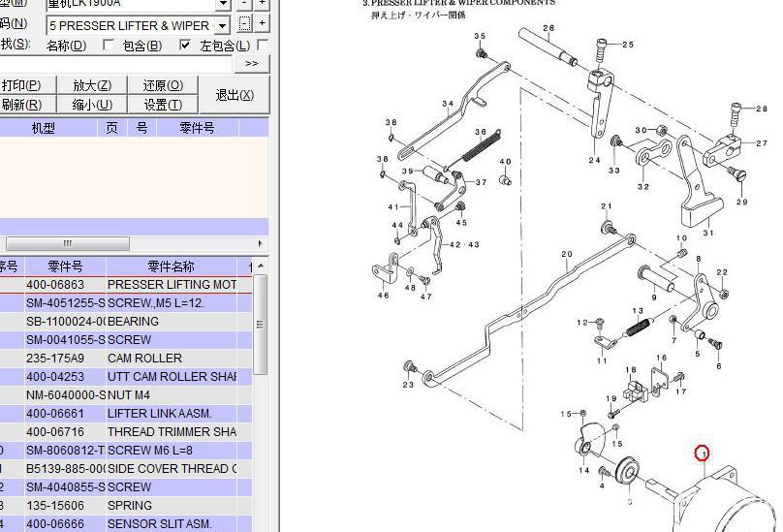Click the 放大(Z) zoom in button

[92, 85]
